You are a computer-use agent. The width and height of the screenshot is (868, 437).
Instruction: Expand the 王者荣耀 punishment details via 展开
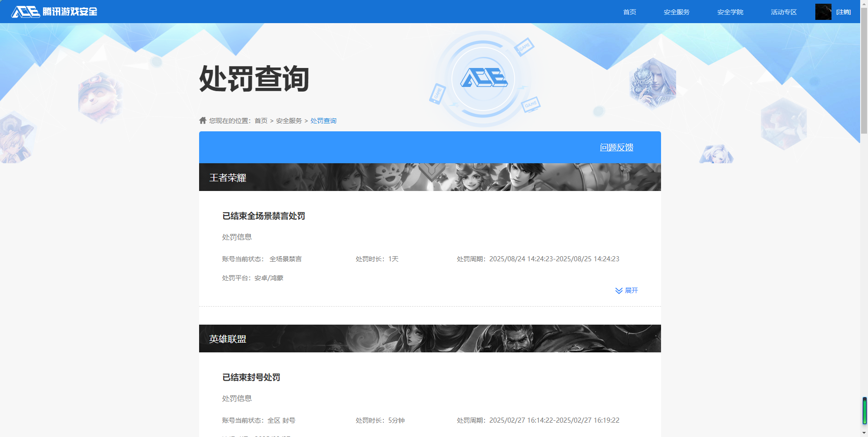626,290
